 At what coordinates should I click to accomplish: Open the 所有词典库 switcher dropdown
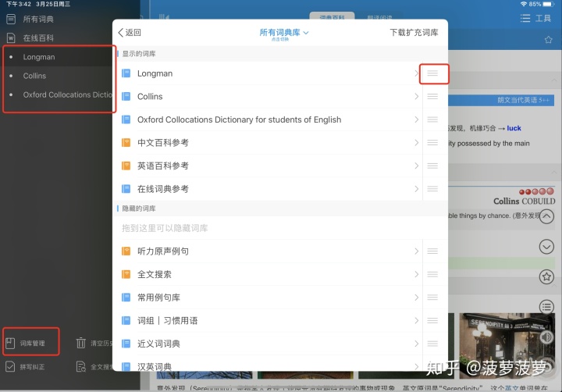[x=283, y=33]
